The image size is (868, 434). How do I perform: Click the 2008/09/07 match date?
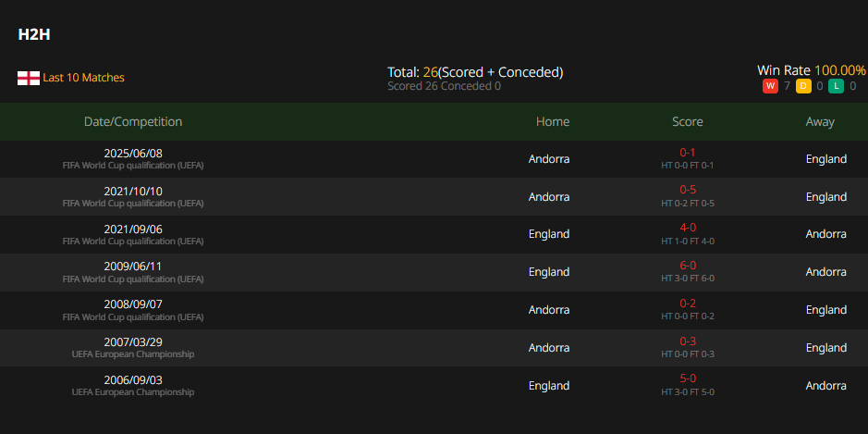coord(133,304)
